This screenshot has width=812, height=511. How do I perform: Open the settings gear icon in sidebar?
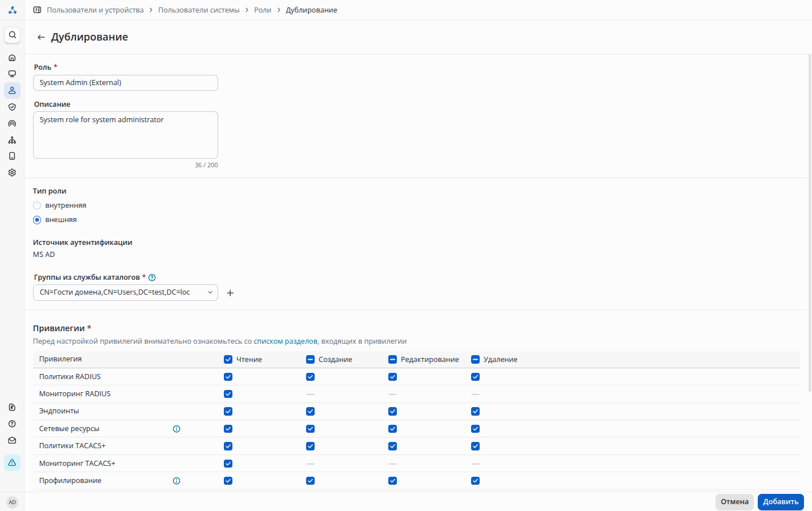click(12, 172)
